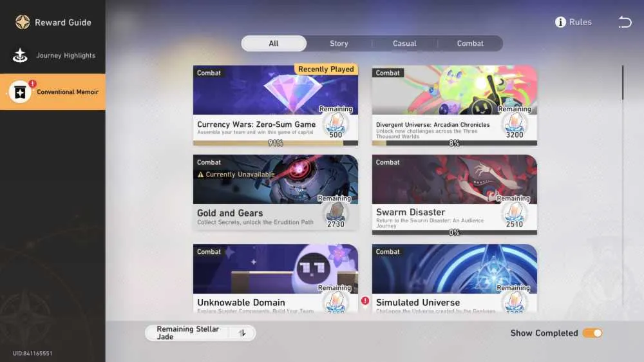Click the 0% progress bar on Swarm Disaster
The height and width of the screenshot is (362, 644).
(454, 233)
